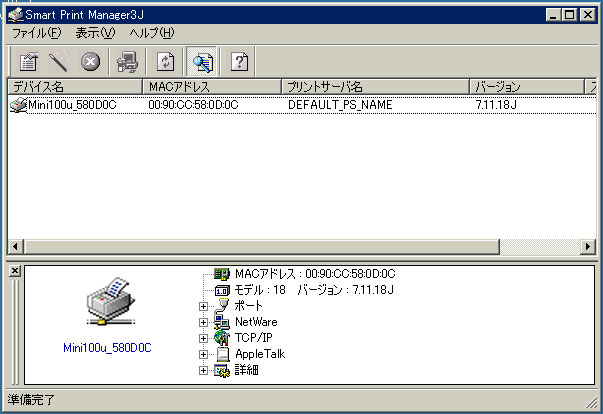The width and height of the screenshot is (603, 414).
Task: Click the network card icon beside MACアドレス
Action: click(x=222, y=274)
